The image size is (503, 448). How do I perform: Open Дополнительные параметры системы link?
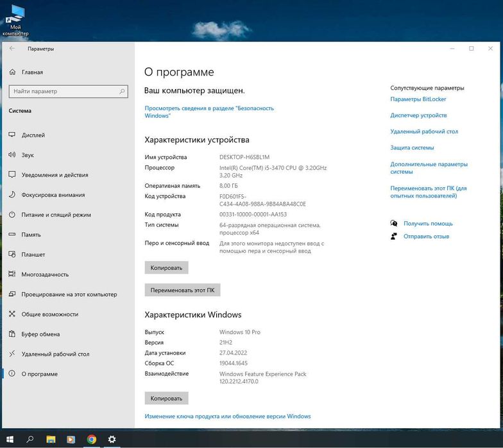click(x=429, y=168)
